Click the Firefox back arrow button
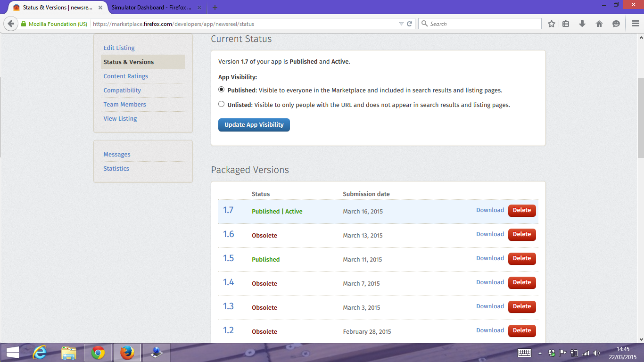This screenshot has height=362, width=644. (11, 24)
